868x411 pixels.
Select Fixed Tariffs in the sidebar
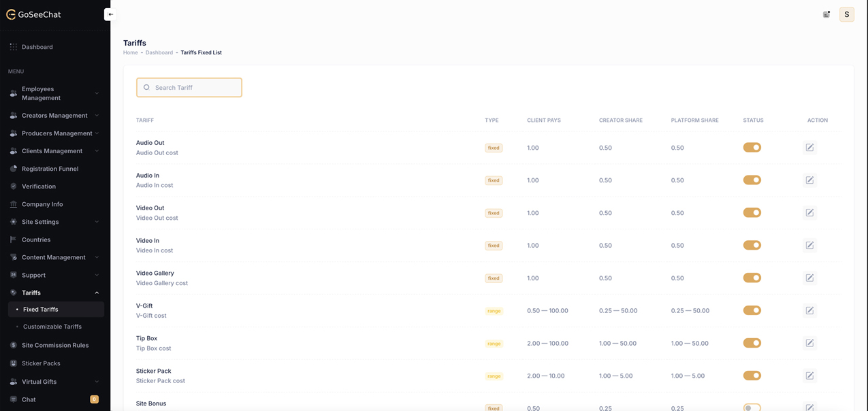point(55,310)
